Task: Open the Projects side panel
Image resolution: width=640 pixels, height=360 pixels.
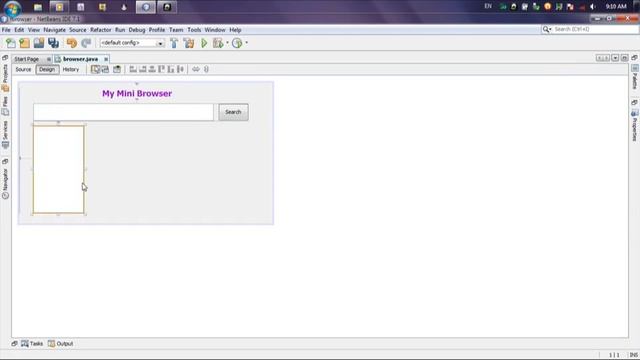Action: (5, 78)
